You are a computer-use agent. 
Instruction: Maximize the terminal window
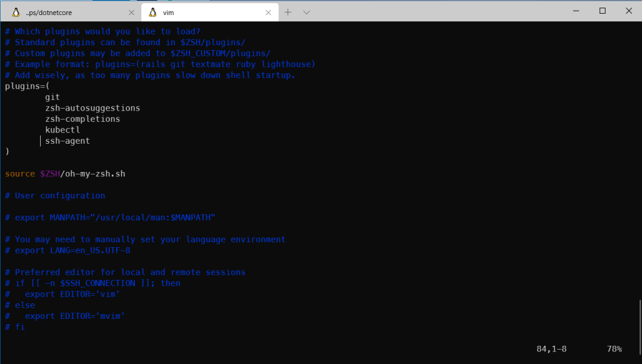click(x=602, y=11)
